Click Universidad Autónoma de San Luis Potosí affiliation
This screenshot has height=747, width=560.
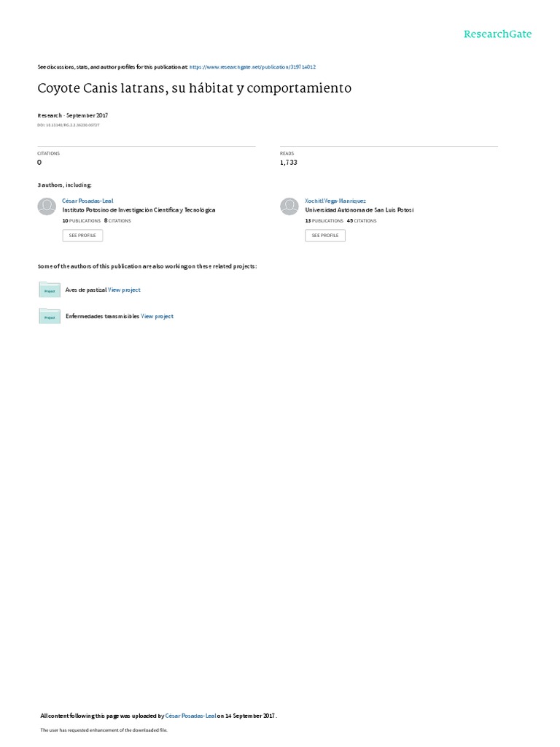click(359, 210)
